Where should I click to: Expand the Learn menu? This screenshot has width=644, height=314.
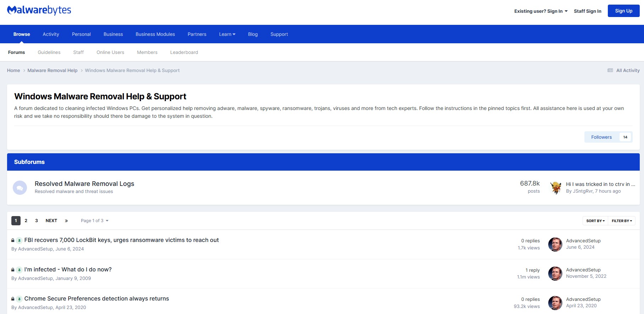[x=227, y=34]
